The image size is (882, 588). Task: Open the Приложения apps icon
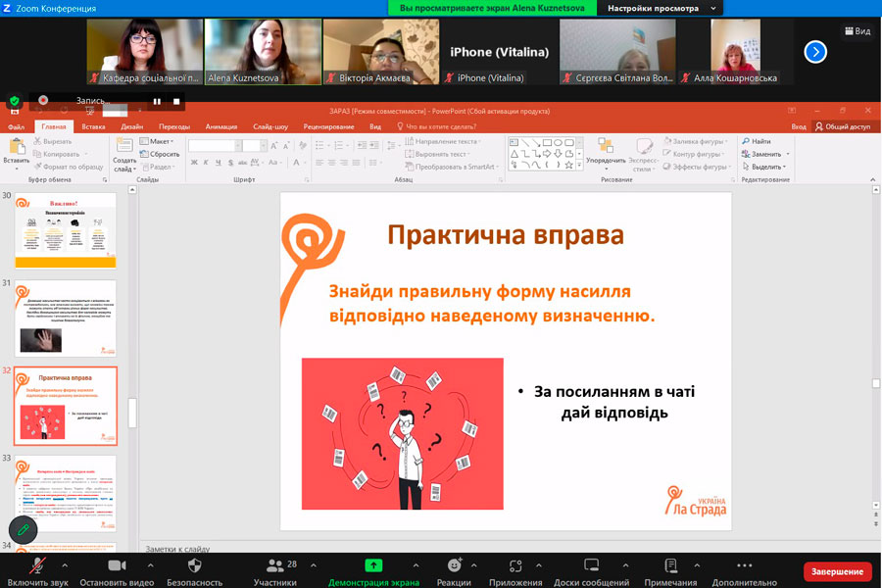point(515,565)
